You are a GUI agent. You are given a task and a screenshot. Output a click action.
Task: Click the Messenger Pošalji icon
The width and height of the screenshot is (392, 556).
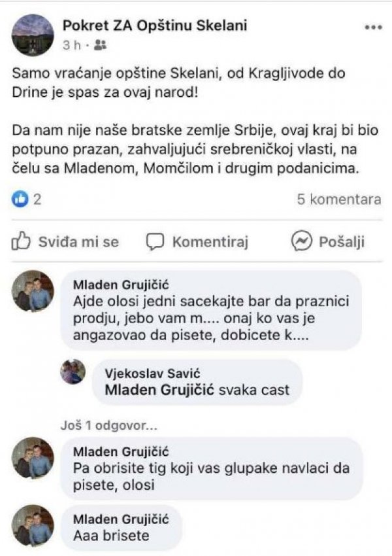[301, 241]
